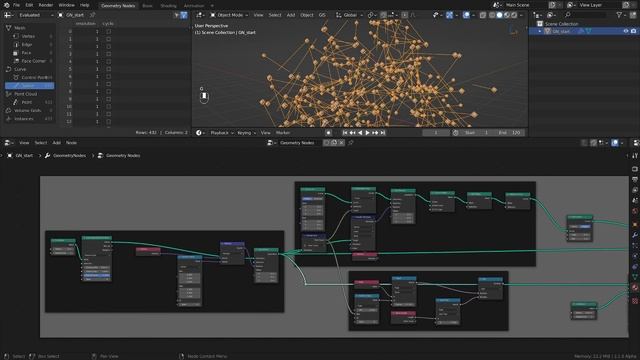Screen dimensions: 640x360
Task: Open the Edit menu
Action: [29, 5]
